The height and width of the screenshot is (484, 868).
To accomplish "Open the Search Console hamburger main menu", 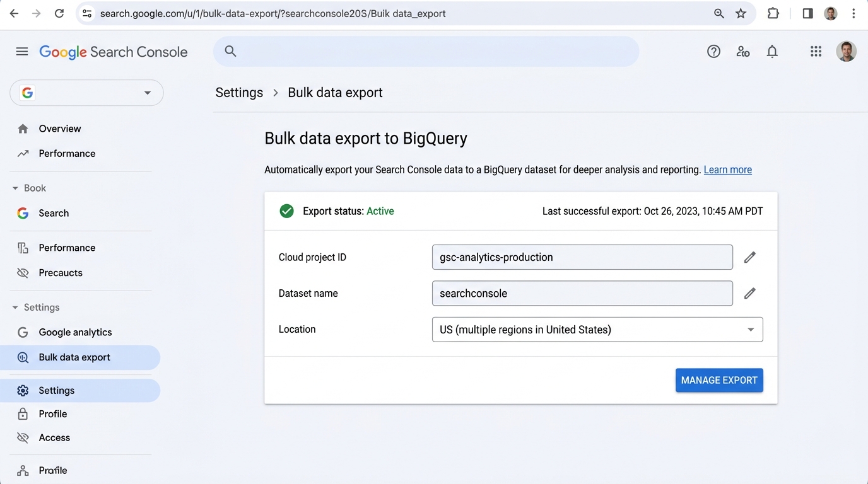I will tap(22, 52).
